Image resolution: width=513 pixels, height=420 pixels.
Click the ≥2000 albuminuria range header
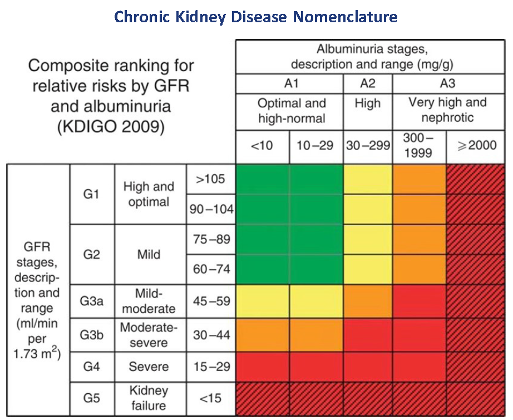475,146
